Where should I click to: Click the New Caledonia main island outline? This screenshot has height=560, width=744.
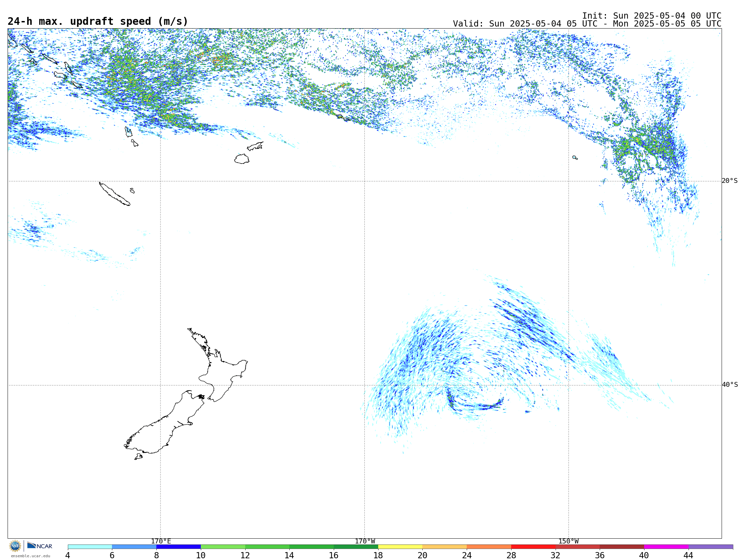115,194
